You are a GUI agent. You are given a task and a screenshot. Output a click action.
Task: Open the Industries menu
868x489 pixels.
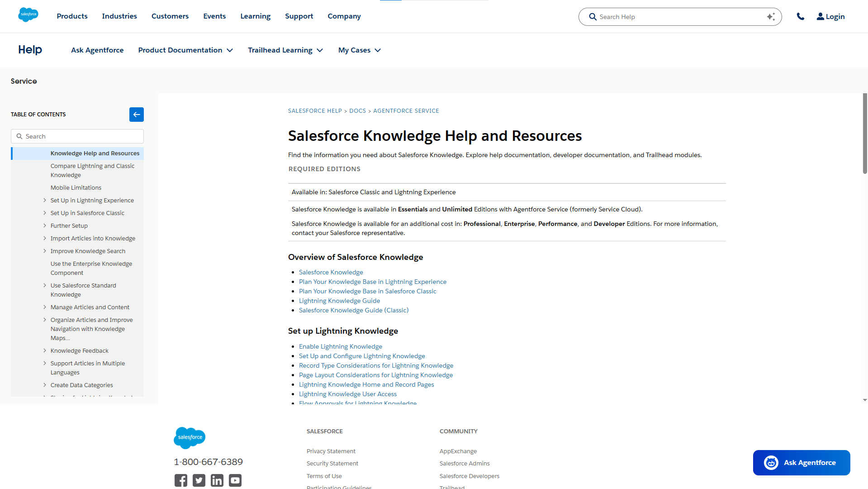click(x=119, y=16)
